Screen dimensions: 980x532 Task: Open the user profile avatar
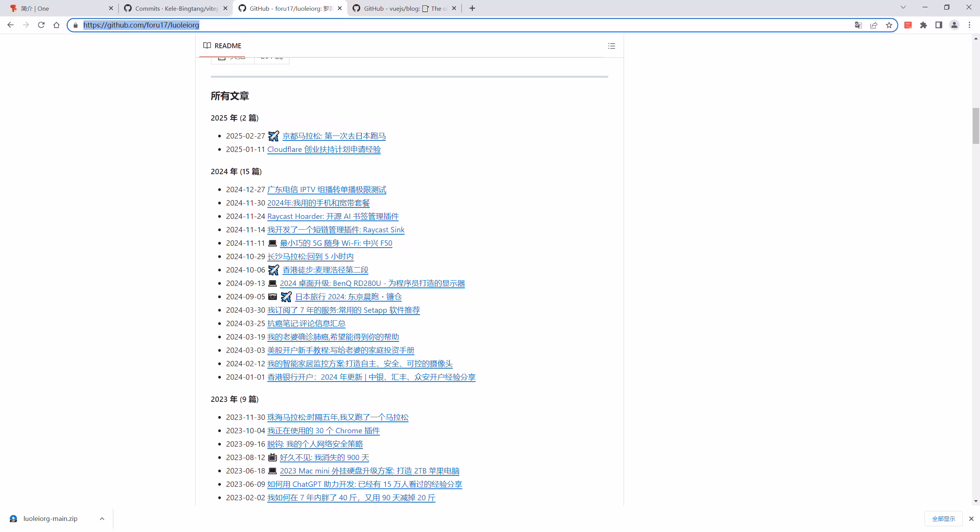coord(954,25)
